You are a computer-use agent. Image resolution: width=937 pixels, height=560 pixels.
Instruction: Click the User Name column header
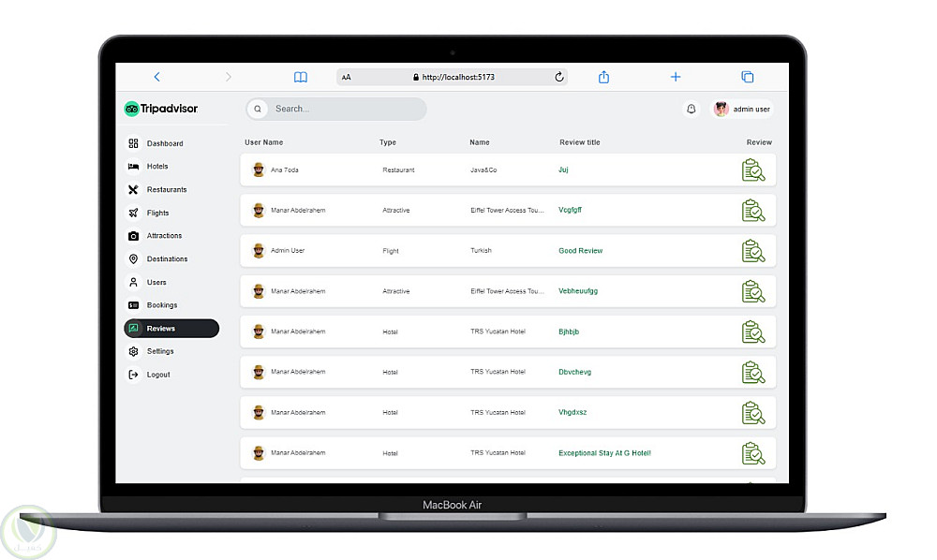click(263, 142)
